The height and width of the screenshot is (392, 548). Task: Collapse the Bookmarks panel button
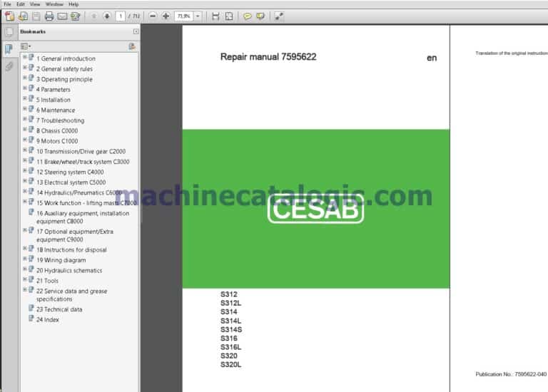tap(136, 32)
